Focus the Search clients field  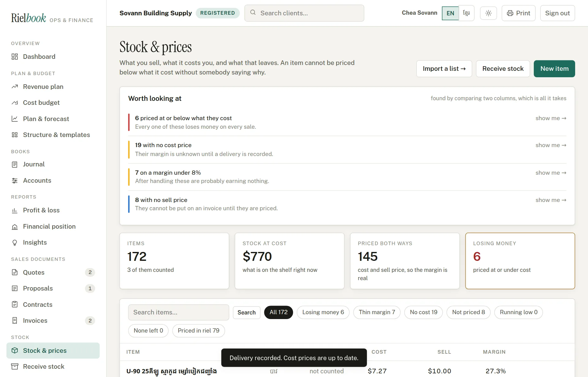[x=304, y=13]
